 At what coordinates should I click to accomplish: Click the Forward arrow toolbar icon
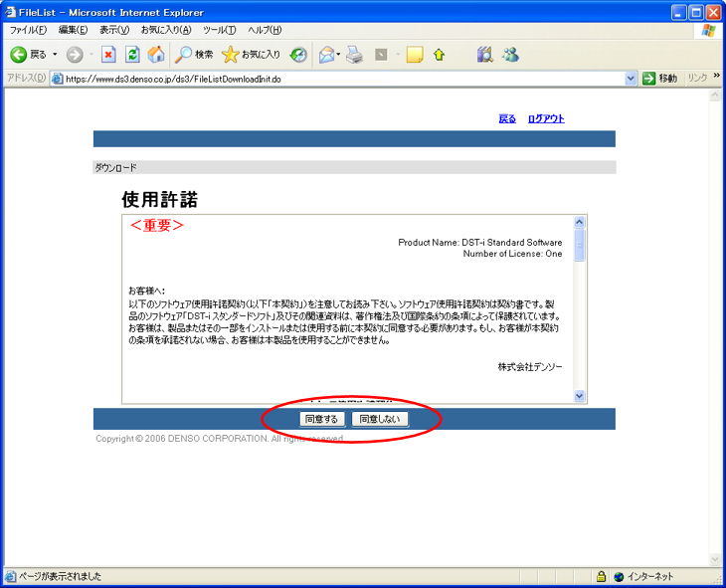pyautogui.click(x=75, y=55)
